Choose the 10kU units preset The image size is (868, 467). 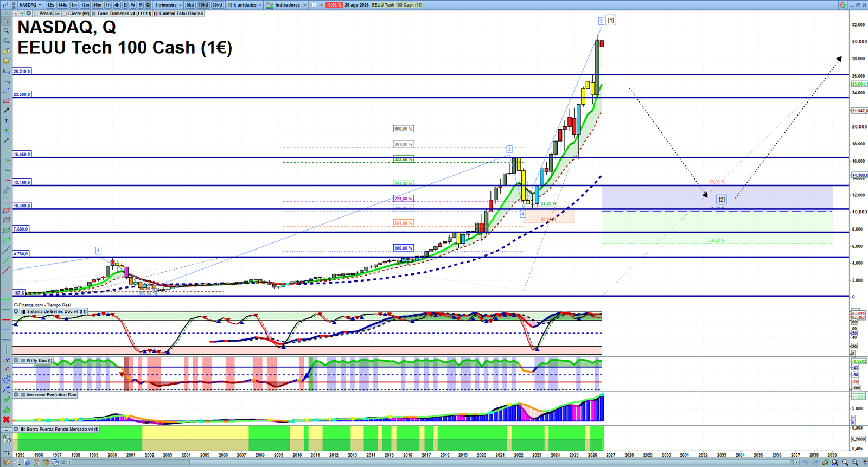pyautogui.click(x=203, y=5)
